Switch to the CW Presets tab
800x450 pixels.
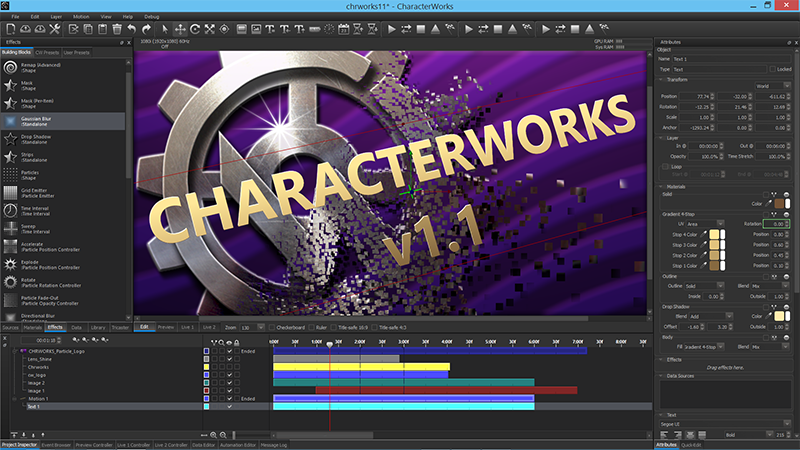tap(47, 52)
